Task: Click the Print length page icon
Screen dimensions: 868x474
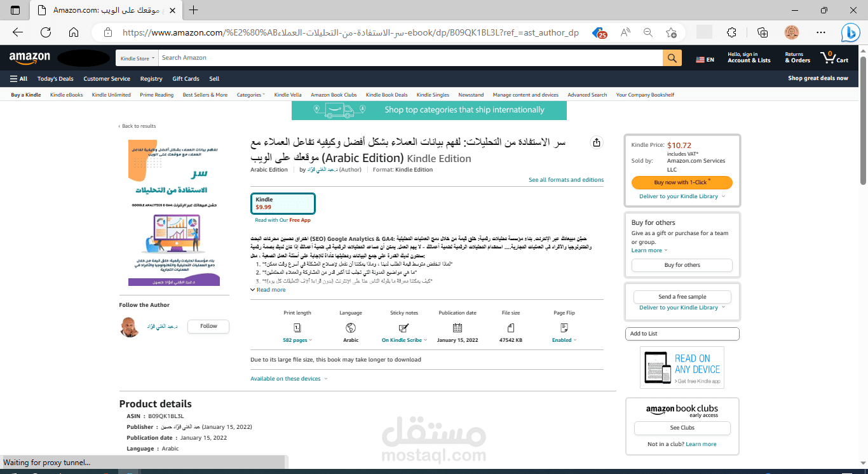Action: pyautogui.click(x=297, y=328)
